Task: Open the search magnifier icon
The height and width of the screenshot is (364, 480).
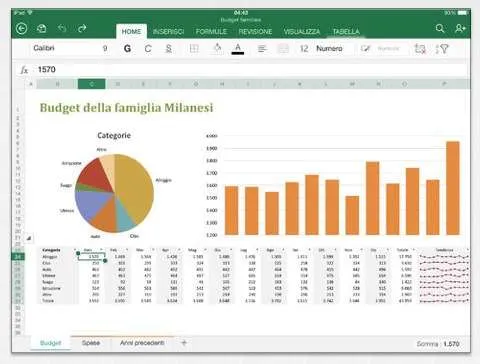Action: pyautogui.click(x=440, y=28)
